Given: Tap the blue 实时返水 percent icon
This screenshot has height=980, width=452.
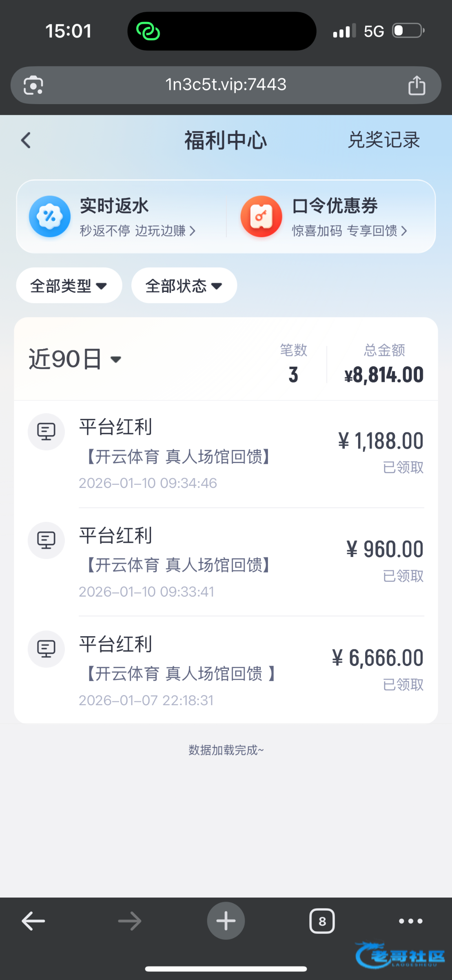Looking at the screenshot, I should (x=50, y=216).
